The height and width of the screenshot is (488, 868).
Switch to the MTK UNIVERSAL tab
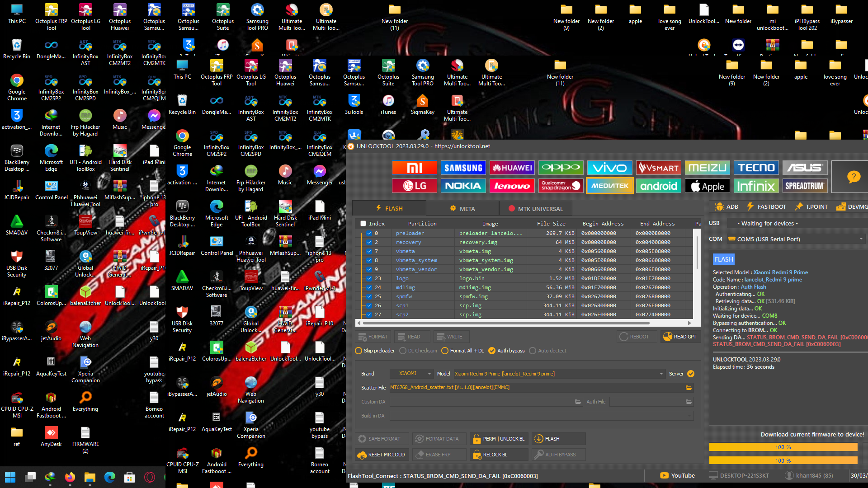[x=535, y=209]
